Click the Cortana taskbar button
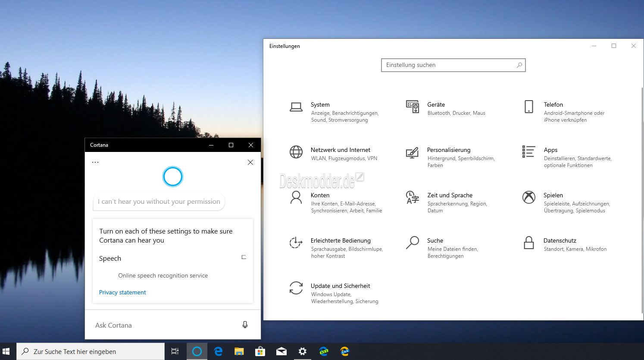 tap(197, 351)
